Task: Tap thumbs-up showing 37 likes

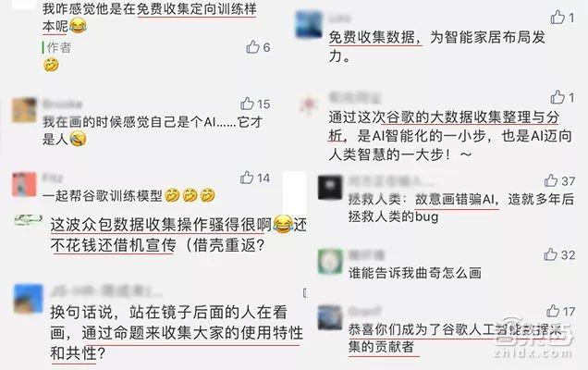Action: pos(550,181)
